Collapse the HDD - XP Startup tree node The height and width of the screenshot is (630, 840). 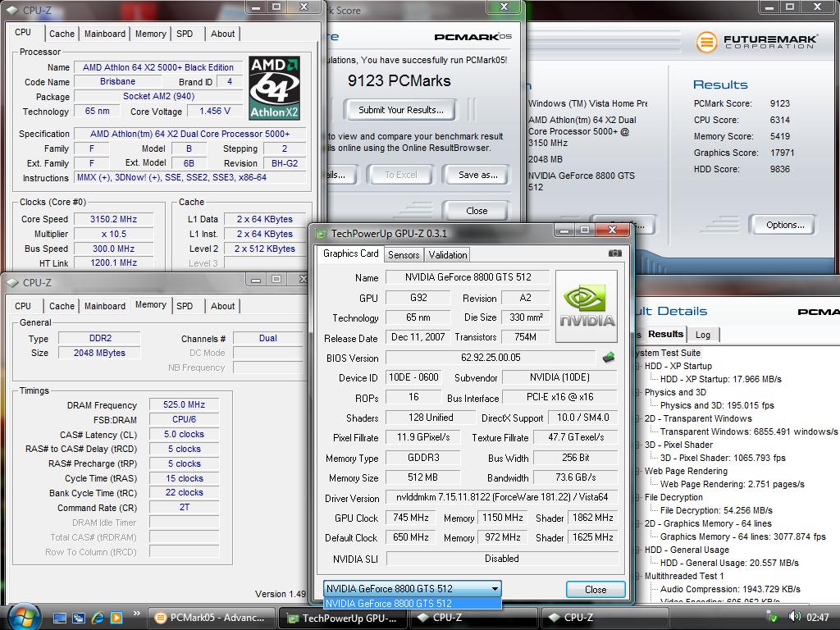click(x=638, y=366)
